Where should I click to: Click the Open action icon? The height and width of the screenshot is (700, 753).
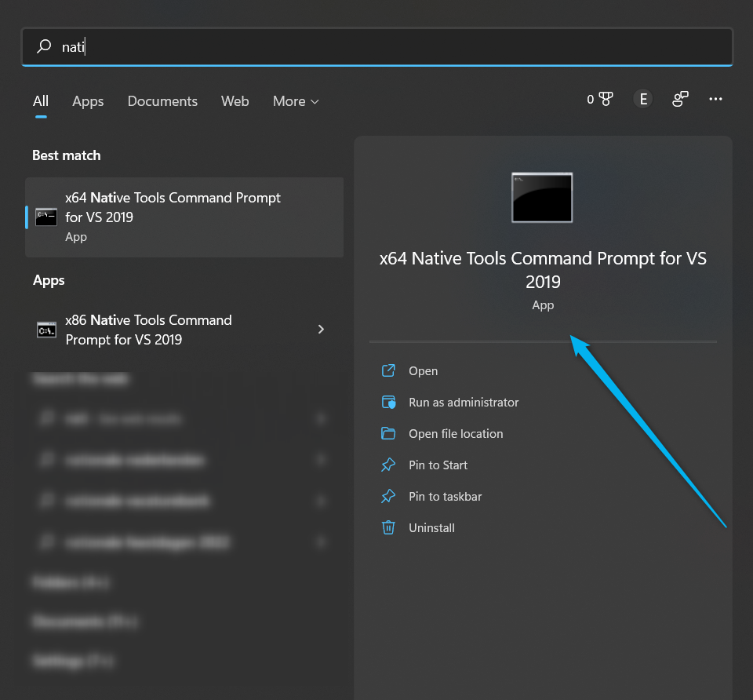[x=388, y=370]
